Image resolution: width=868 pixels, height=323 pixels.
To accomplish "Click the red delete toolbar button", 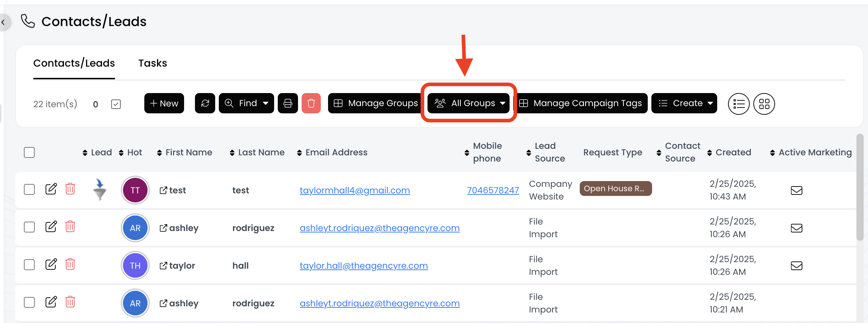I will coord(311,104).
